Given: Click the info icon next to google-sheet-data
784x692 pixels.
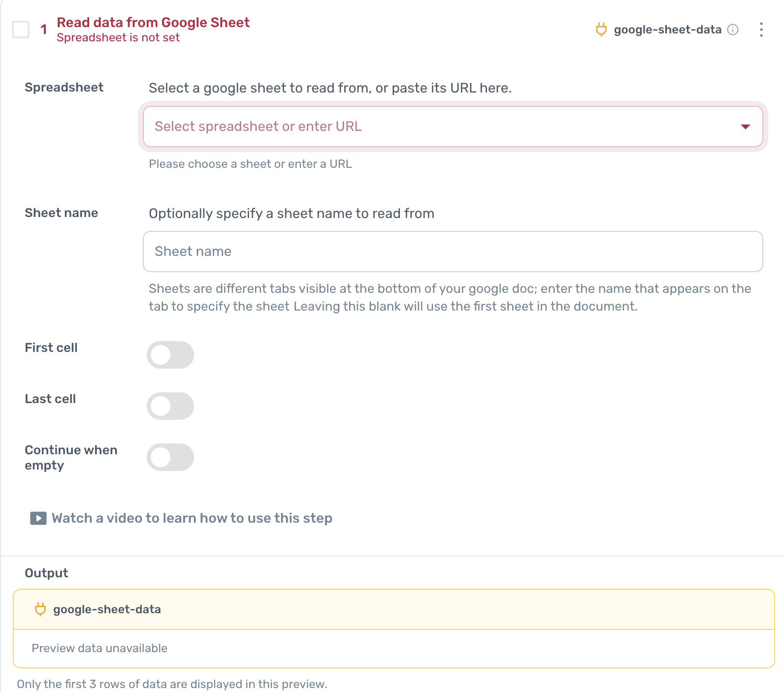Looking at the screenshot, I should 733,30.
